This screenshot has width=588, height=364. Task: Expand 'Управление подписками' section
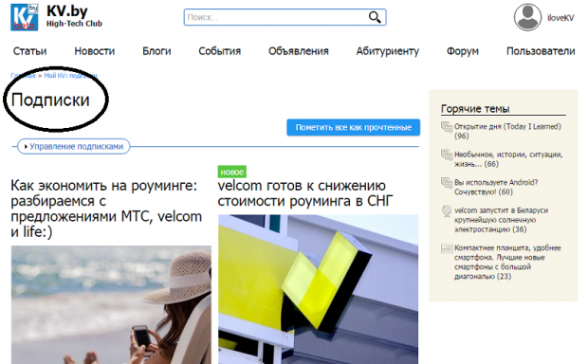tap(74, 146)
